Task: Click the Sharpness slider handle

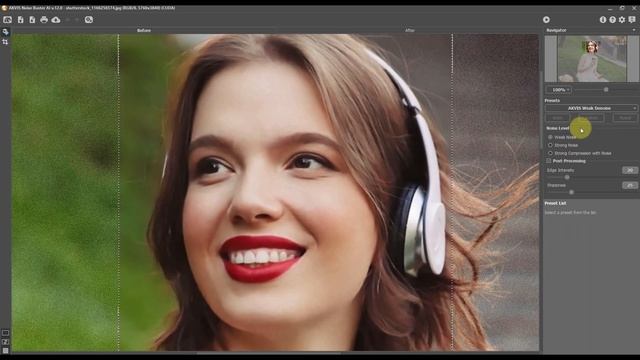Action: click(571, 192)
